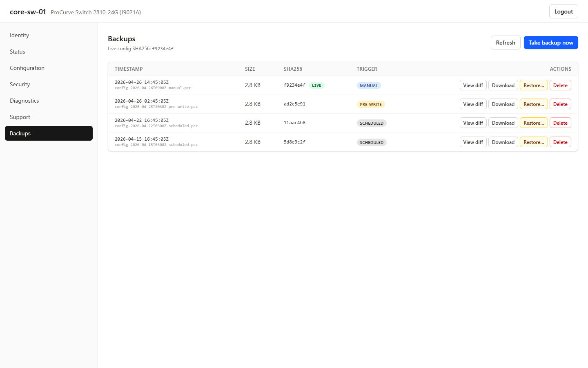Viewport: 588px width, 368px height.
Task: View diff for the f9234e4f backup
Action: point(473,85)
